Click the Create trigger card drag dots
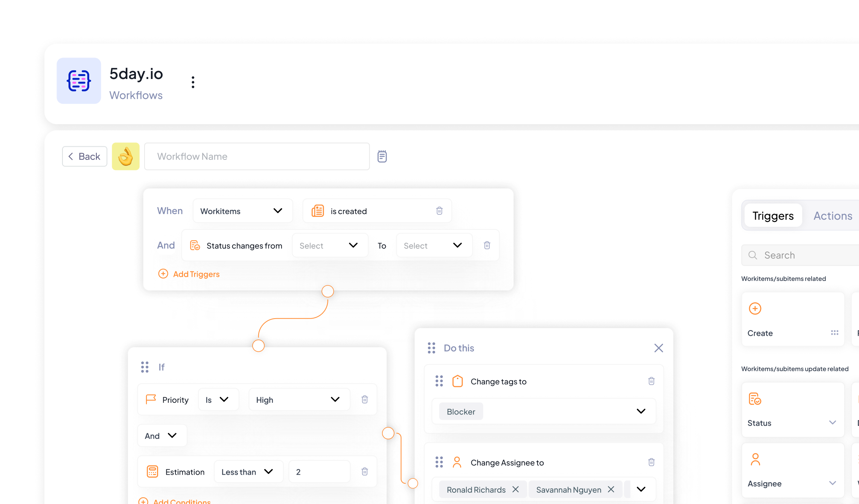 (835, 333)
